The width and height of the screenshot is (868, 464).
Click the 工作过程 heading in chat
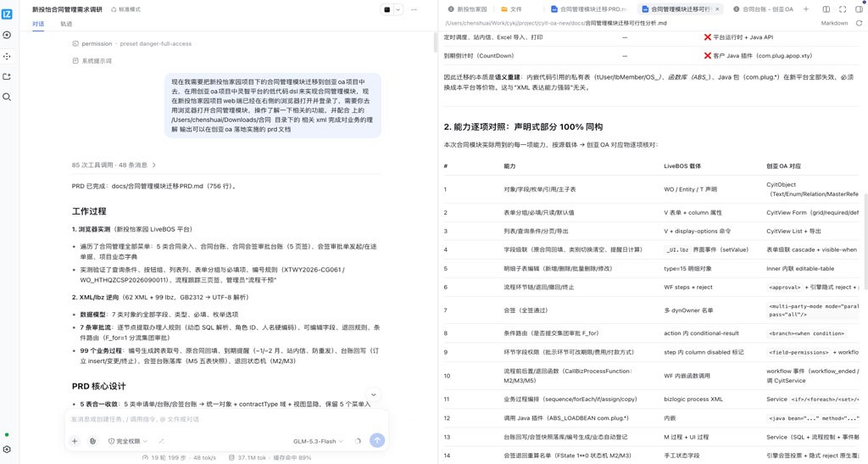click(88, 211)
